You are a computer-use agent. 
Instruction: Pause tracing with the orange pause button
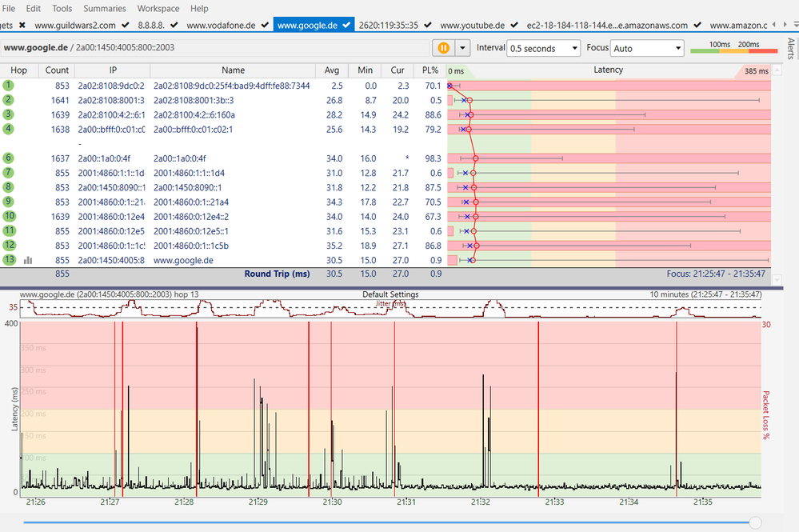pyautogui.click(x=443, y=48)
